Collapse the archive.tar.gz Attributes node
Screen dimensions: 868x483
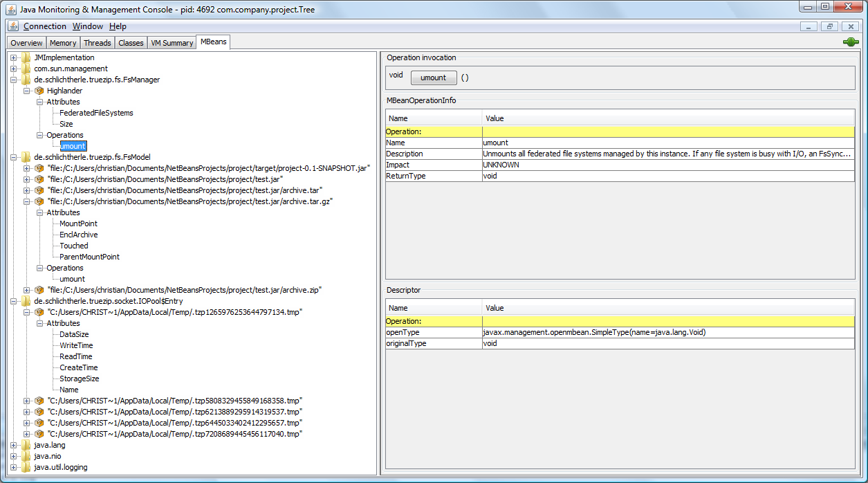point(40,212)
